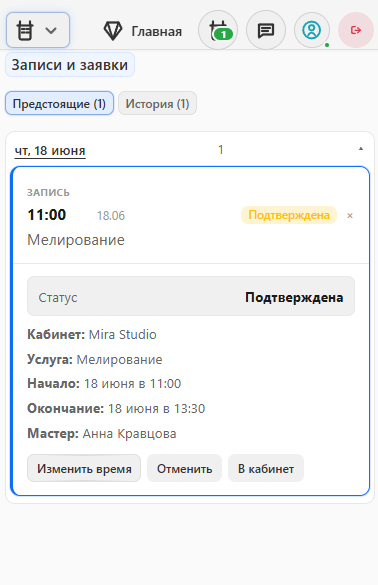Click Кабинет: Mira Studio text
The width and height of the screenshot is (378, 585).
click(x=92, y=334)
